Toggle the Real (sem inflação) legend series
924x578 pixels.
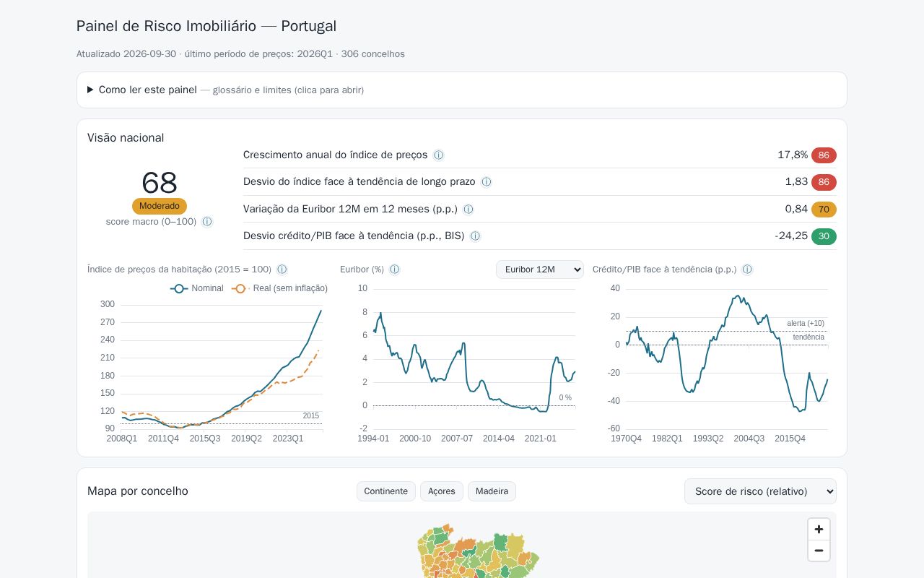coord(279,288)
